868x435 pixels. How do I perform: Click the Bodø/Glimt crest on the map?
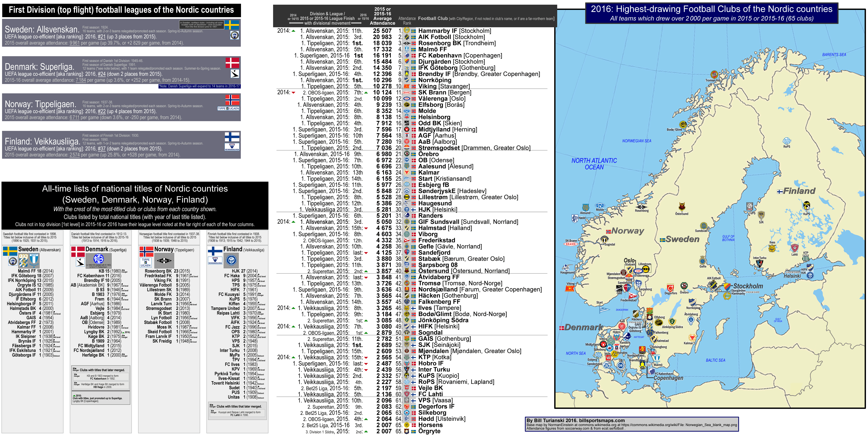[683, 124]
